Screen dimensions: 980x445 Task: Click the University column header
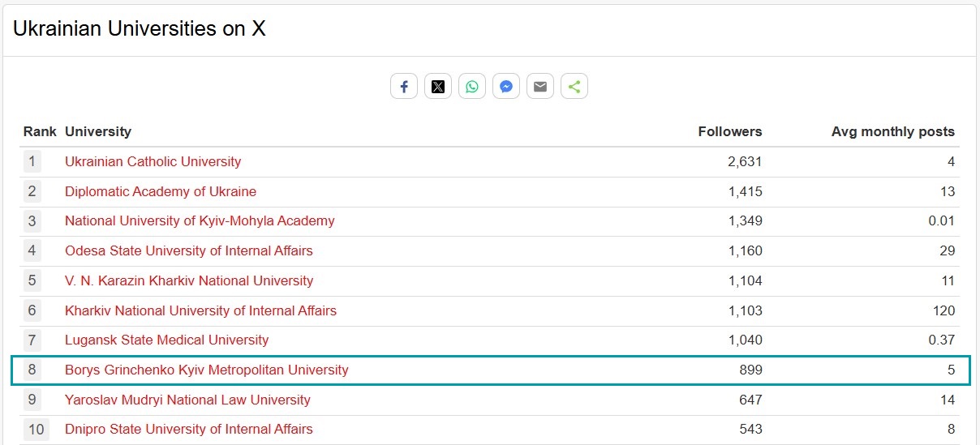click(x=97, y=131)
